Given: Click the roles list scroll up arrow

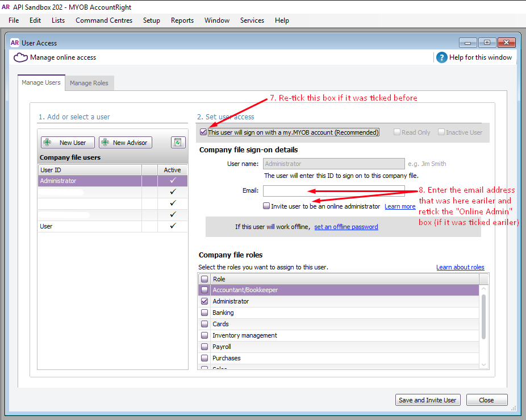Looking at the screenshot, I should pos(484,289).
